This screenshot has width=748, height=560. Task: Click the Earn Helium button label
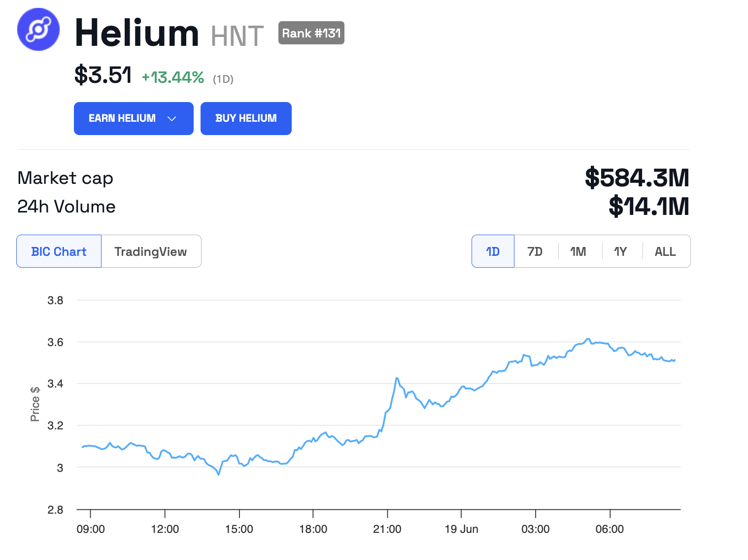[122, 118]
